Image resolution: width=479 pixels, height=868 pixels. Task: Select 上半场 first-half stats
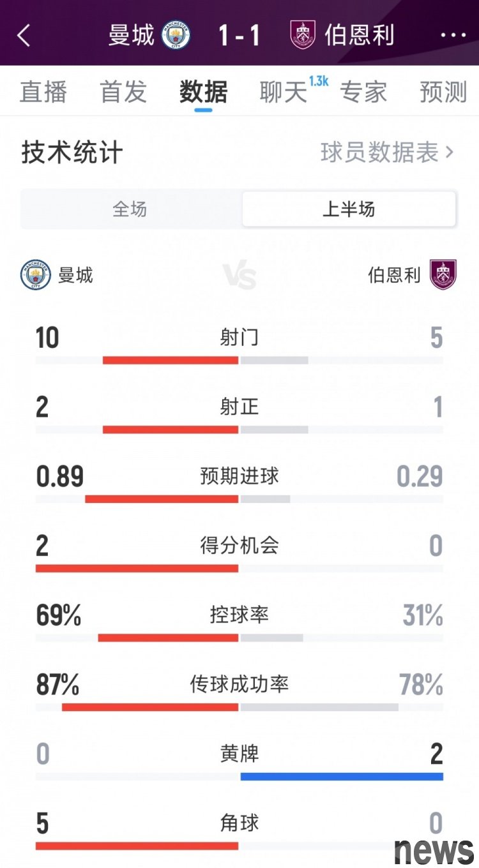click(349, 209)
